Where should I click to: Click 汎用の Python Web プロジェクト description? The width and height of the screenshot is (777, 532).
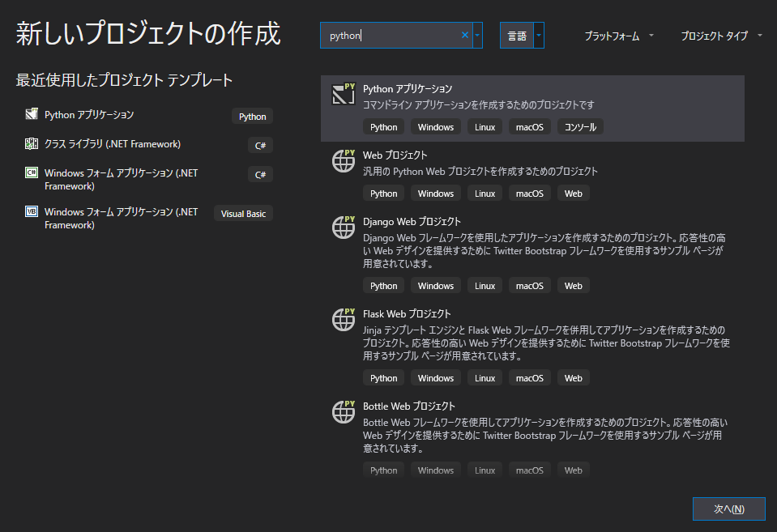point(480,172)
